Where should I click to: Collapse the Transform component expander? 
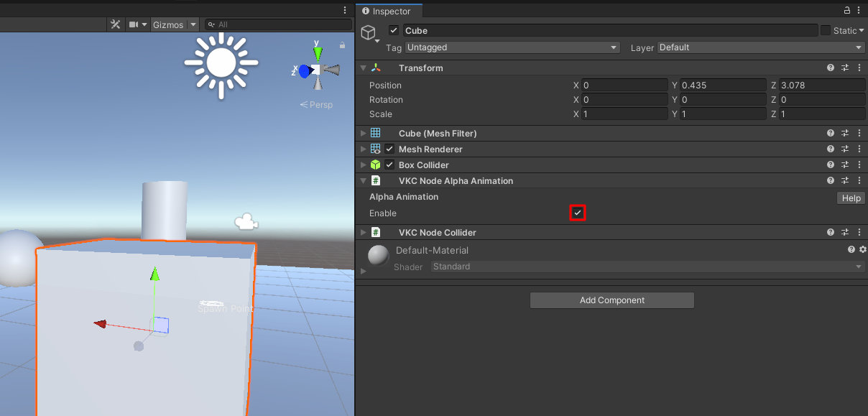click(364, 68)
